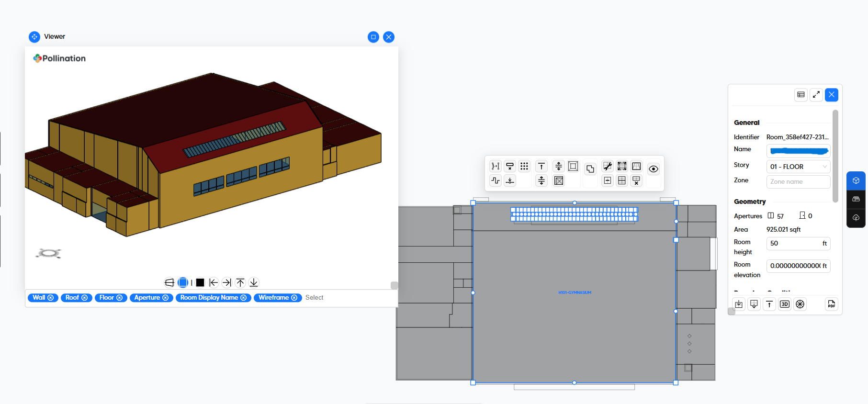Click the square-with-X icon in floating toolbar
Screen dimensions: 868x404
click(559, 181)
